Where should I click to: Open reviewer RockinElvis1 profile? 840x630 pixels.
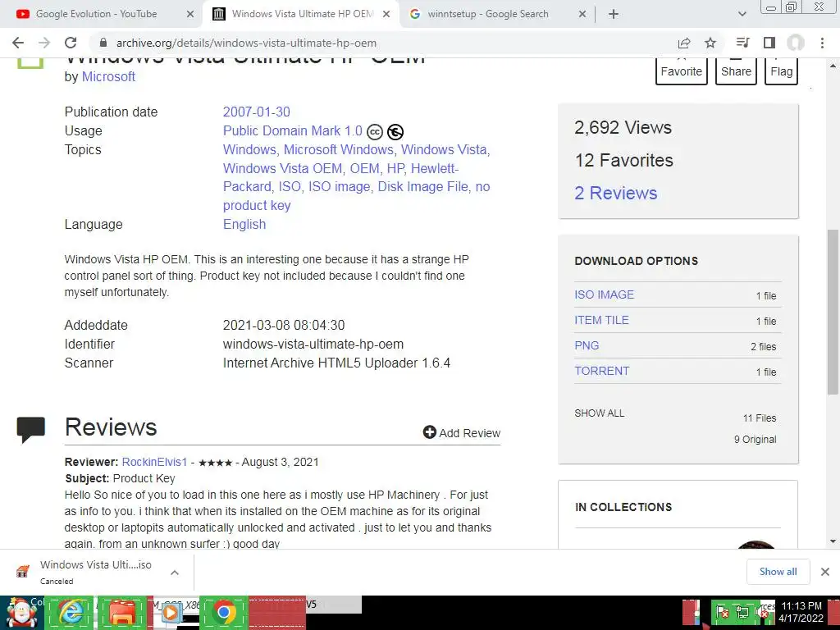(x=154, y=462)
